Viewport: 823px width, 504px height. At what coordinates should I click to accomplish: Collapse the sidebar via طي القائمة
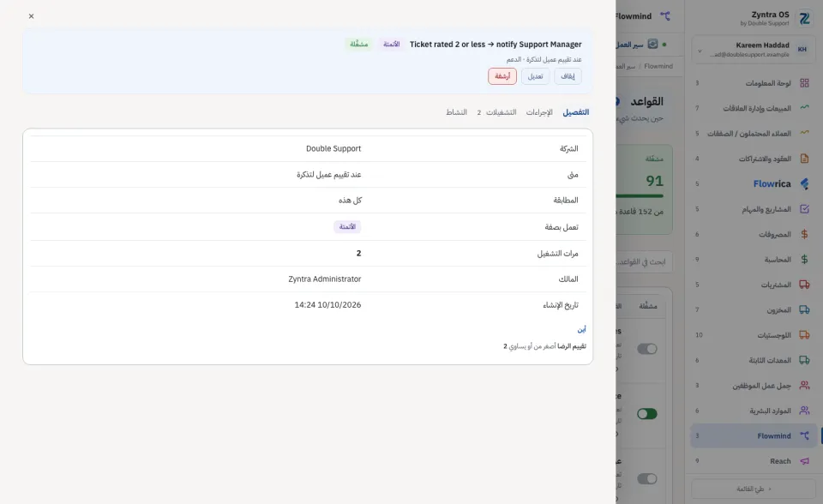[754, 489]
